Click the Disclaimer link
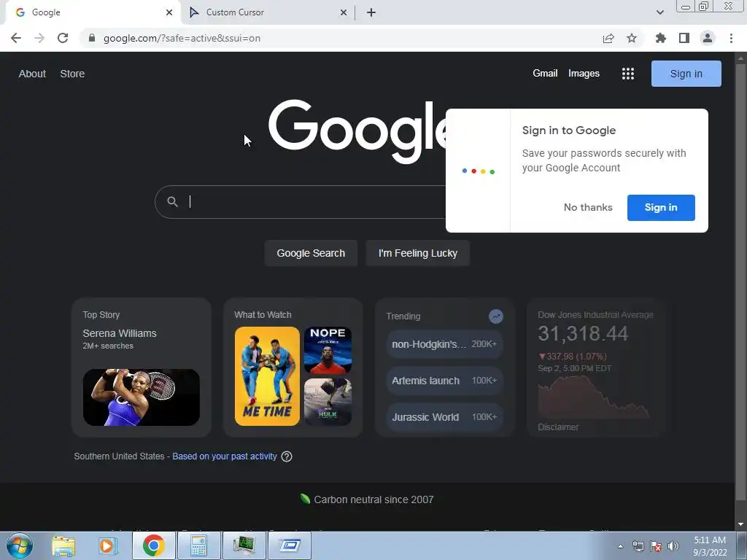Image resolution: width=747 pixels, height=560 pixels. tap(558, 427)
